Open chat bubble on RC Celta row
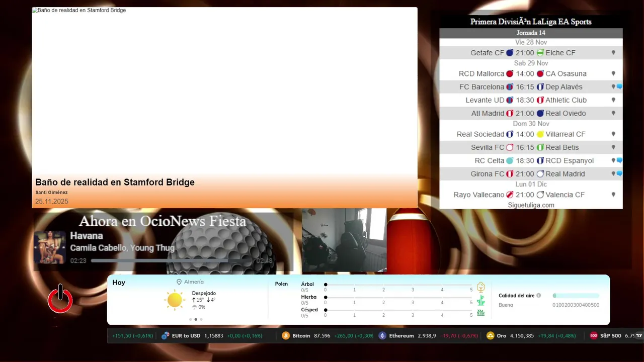 [x=619, y=160]
